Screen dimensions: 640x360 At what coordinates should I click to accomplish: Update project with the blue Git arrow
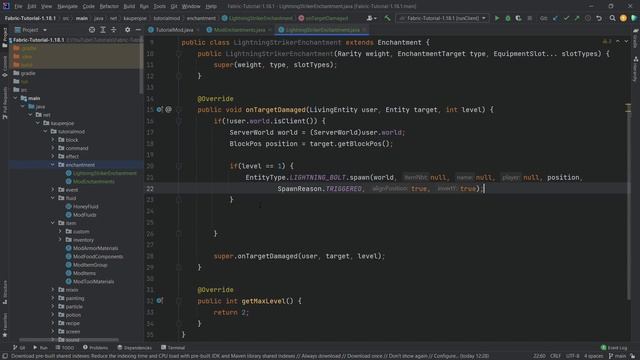(x=556, y=18)
